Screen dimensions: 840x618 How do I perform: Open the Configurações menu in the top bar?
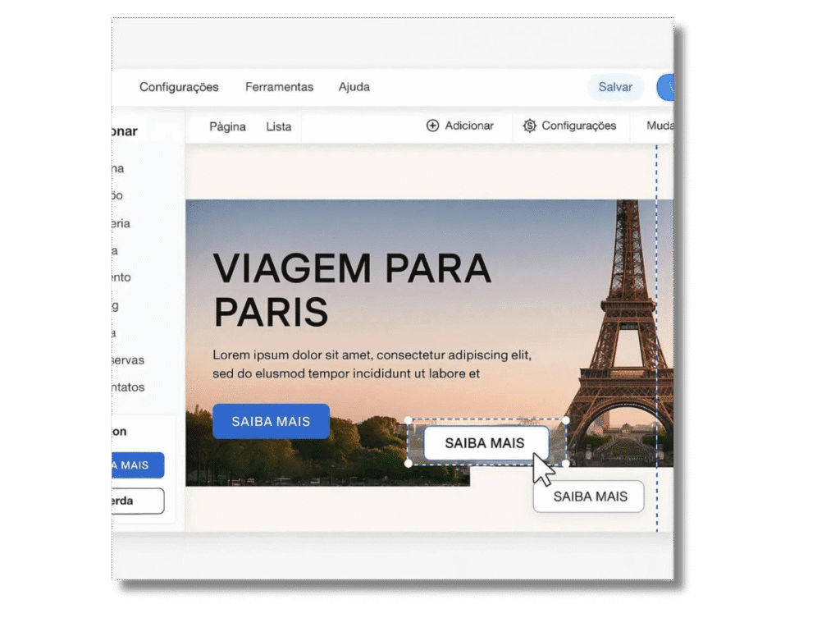coord(179,87)
